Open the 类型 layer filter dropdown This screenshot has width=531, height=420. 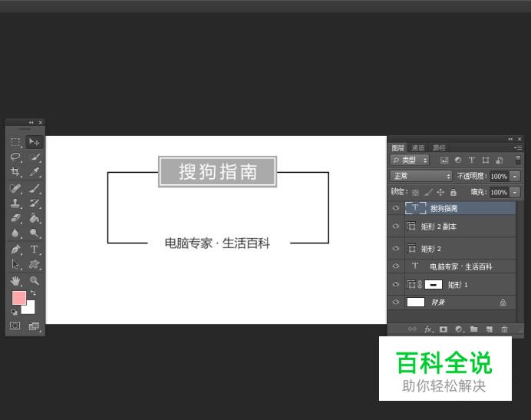[x=410, y=160]
